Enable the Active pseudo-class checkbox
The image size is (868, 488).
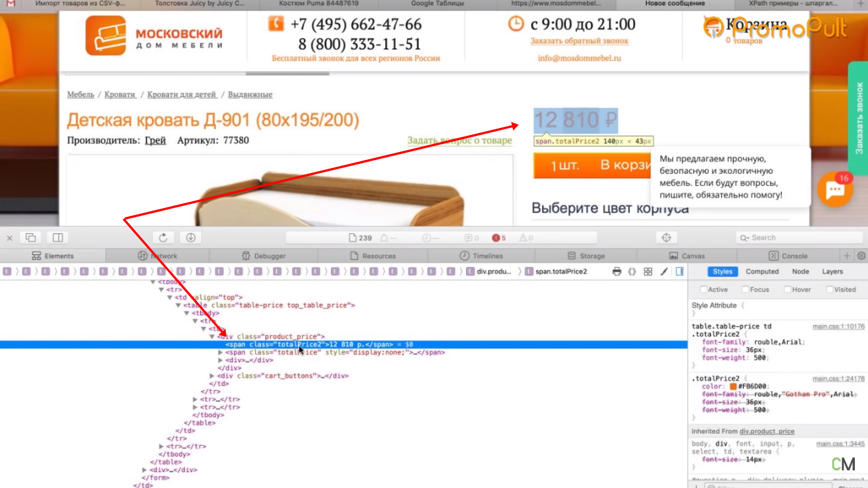click(704, 289)
